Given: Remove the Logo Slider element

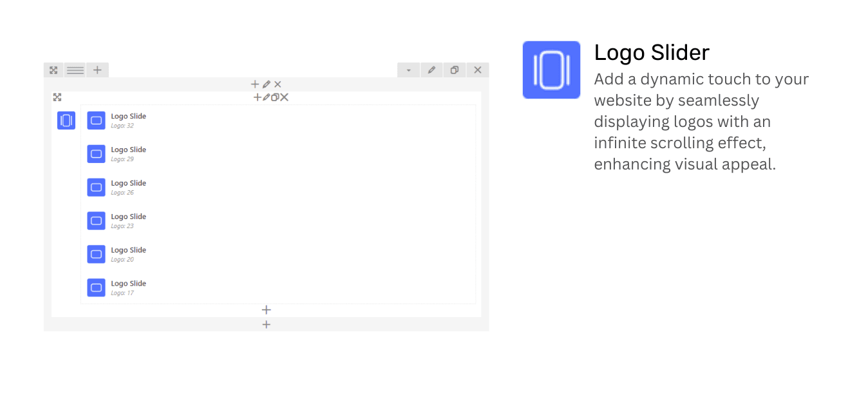Looking at the screenshot, I should click(284, 97).
